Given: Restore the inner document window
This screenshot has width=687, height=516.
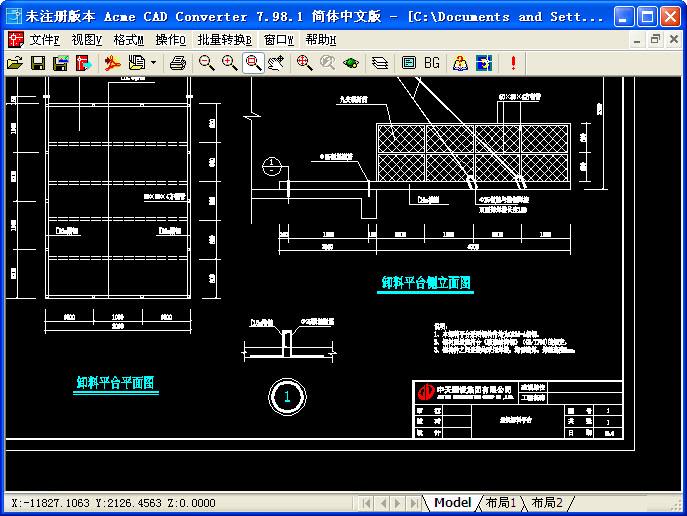Looking at the screenshot, I should [x=655, y=39].
